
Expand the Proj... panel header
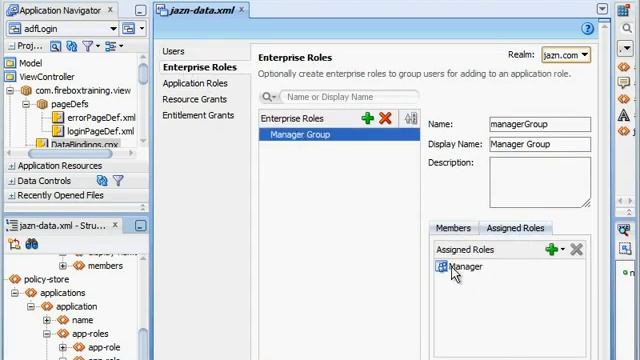point(11,47)
